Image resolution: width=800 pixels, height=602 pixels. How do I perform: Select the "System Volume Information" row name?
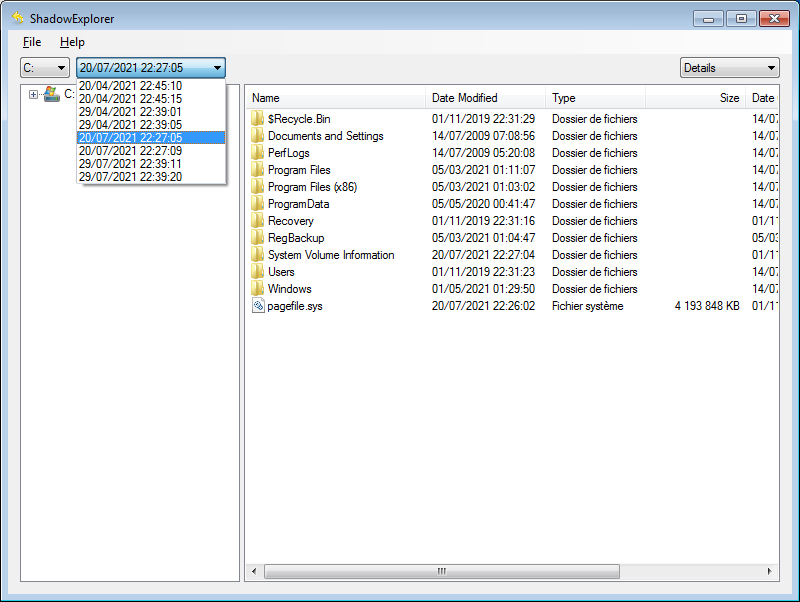331,255
